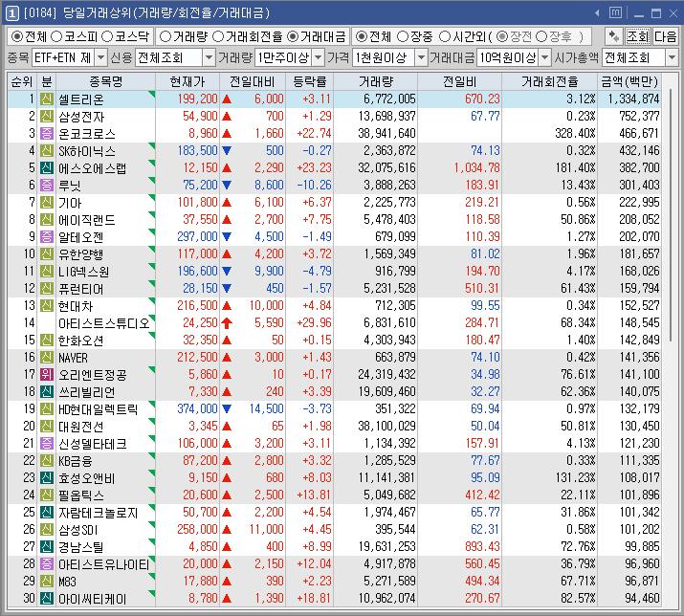The width and height of the screenshot is (684, 616).
Task: Click the green corner marker on 기아 row
Action: [x=152, y=197]
